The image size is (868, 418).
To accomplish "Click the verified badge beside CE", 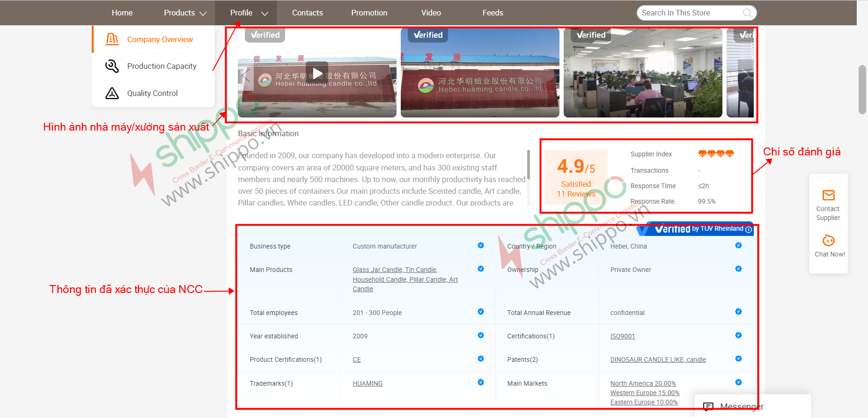I will click(481, 359).
